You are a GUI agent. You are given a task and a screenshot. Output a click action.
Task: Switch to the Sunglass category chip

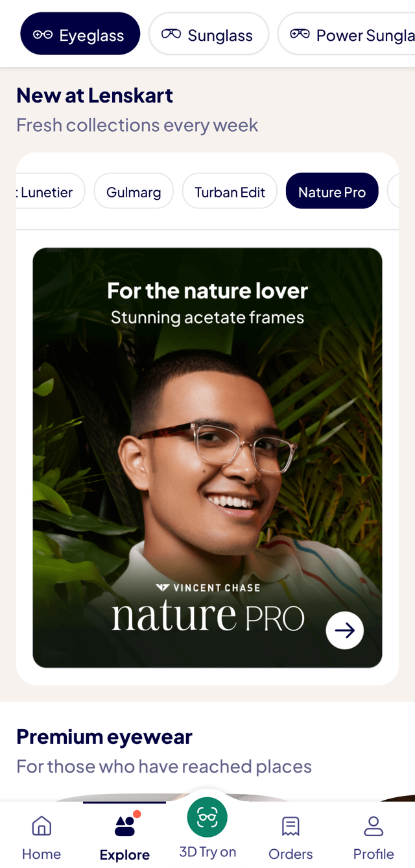point(208,34)
